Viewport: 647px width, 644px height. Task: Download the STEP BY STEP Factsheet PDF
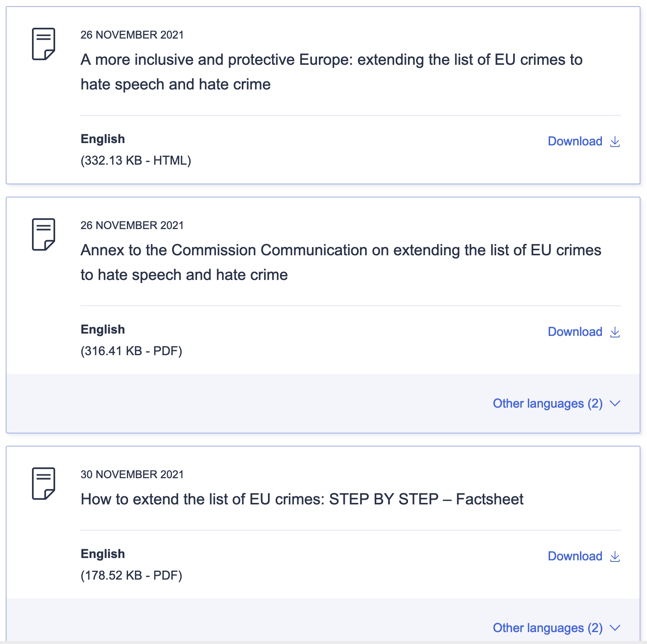point(575,556)
